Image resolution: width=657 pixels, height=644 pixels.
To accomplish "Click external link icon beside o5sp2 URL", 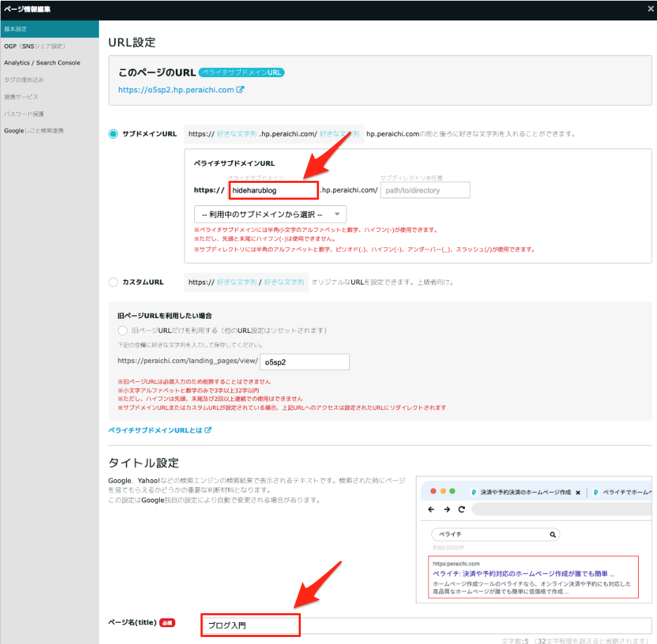I will (x=241, y=90).
